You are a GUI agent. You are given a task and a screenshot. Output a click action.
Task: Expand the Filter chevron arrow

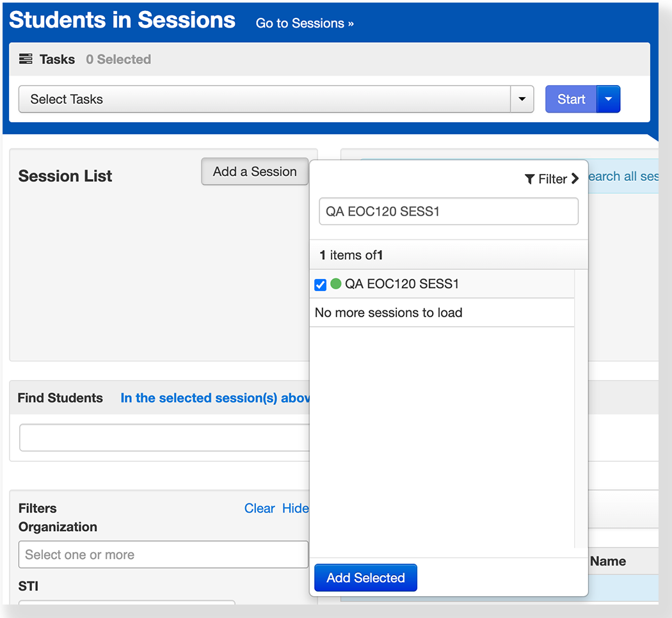[x=575, y=179]
